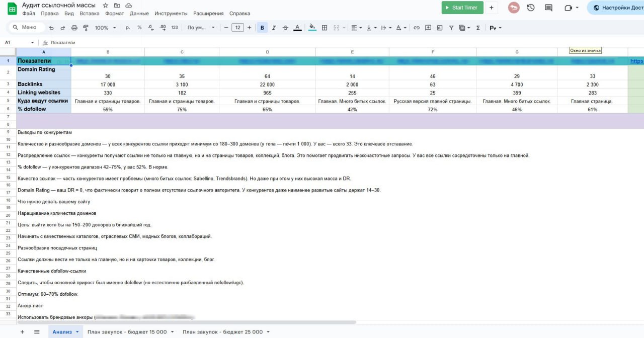Open more number formats (123)
The image size is (644, 338).
click(175, 28)
